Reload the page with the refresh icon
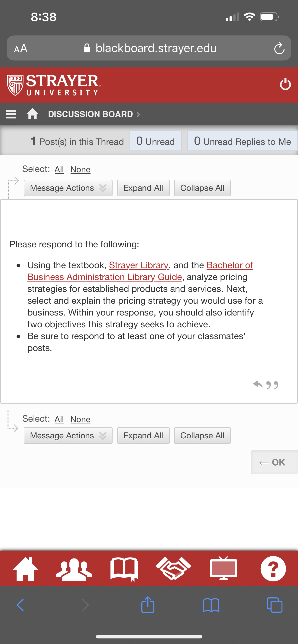The width and height of the screenshot is (298, 644). click(x=279, y=48)
